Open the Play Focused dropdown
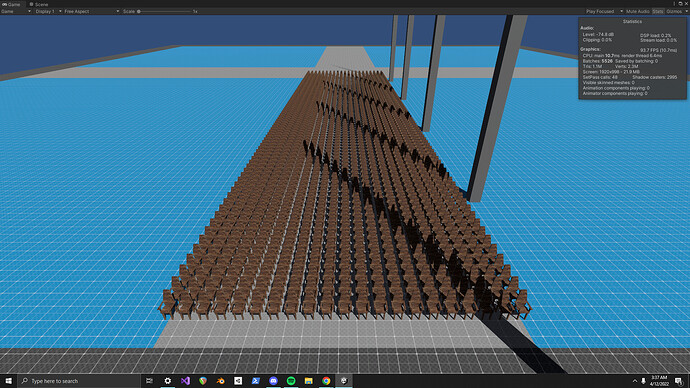The image size is (690, 388). pyautogui.click(x=604, y=11)
